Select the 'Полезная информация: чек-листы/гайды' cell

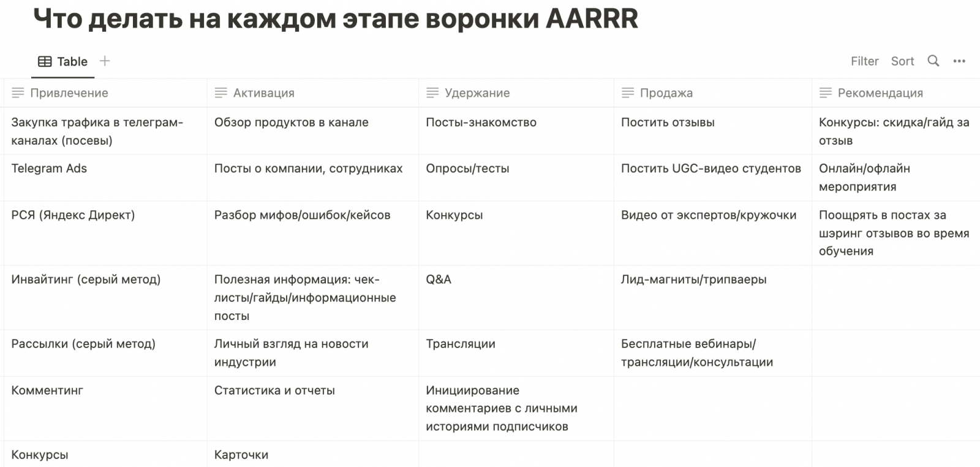[313, 298]
